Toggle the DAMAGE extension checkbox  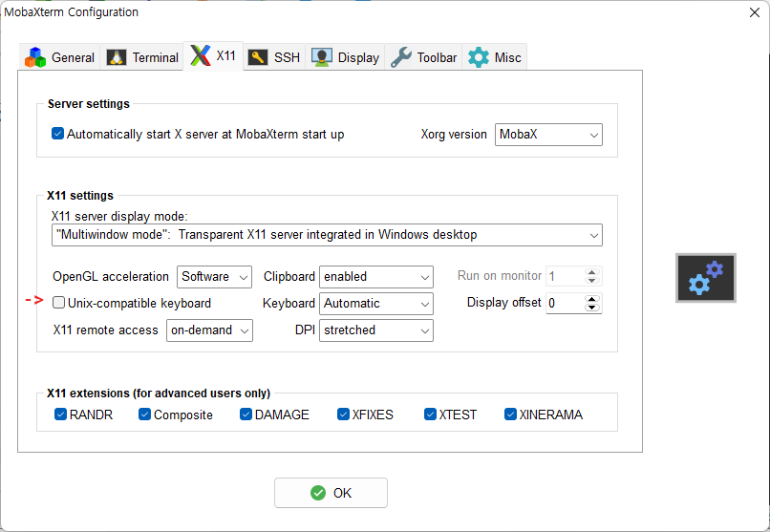coord(246,415)
